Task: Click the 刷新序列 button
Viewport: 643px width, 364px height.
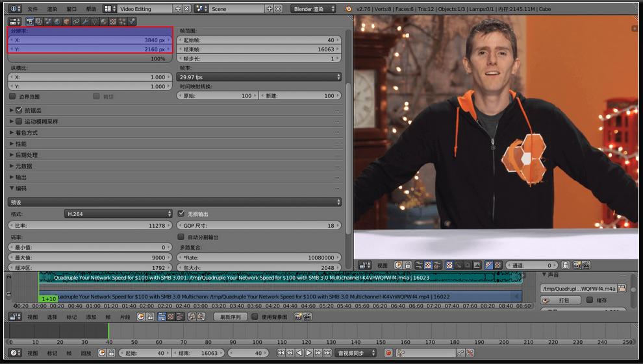Action: (x=231, y=317)
